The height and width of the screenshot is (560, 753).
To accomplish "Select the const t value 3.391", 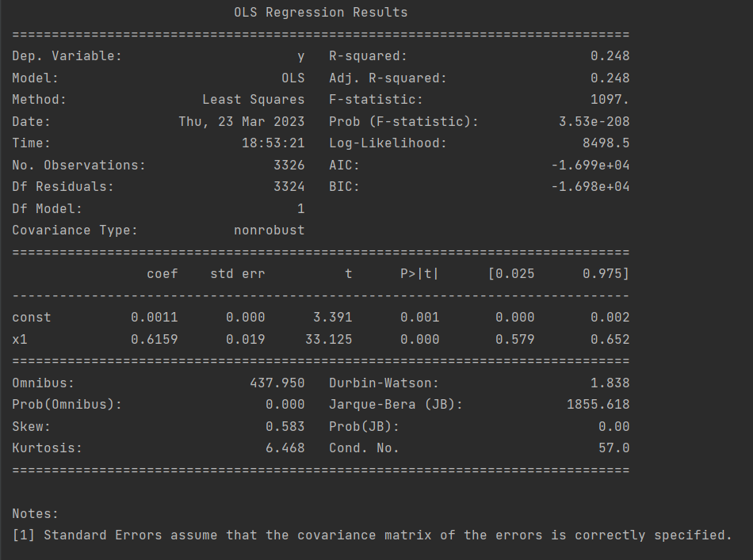I will tap(332, 318).
